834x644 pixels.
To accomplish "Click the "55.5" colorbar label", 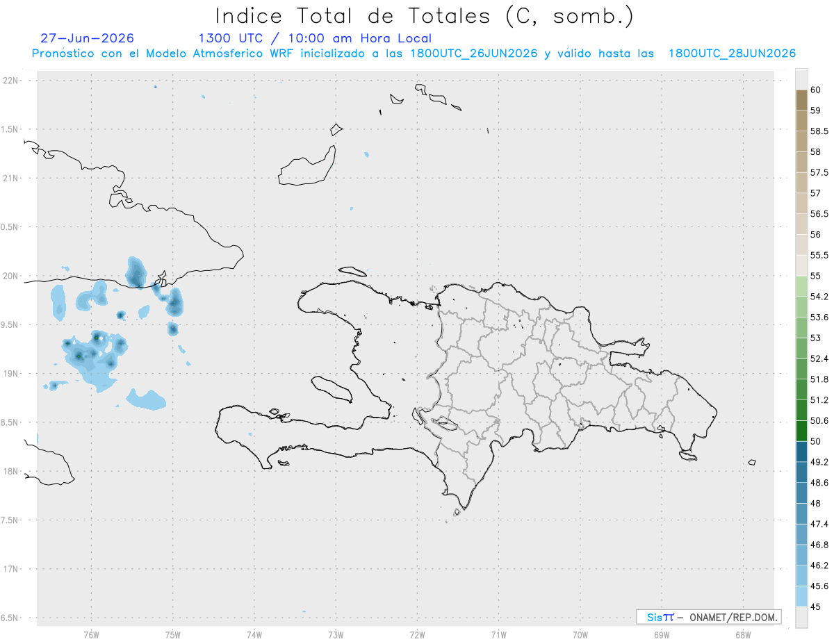I will pos(819,256).
